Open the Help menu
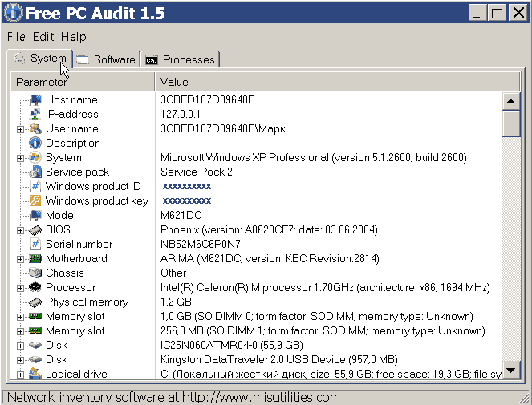 [x=74, y=37]
